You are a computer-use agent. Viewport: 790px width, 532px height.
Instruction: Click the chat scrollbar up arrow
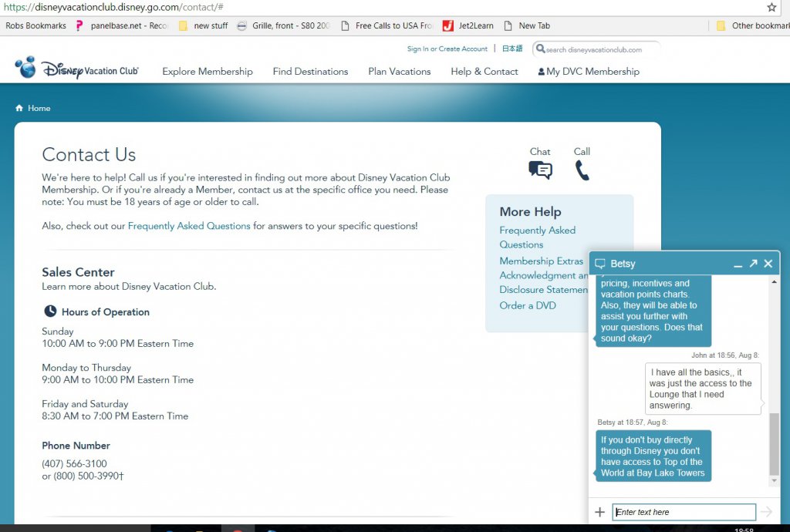(775, 282)
